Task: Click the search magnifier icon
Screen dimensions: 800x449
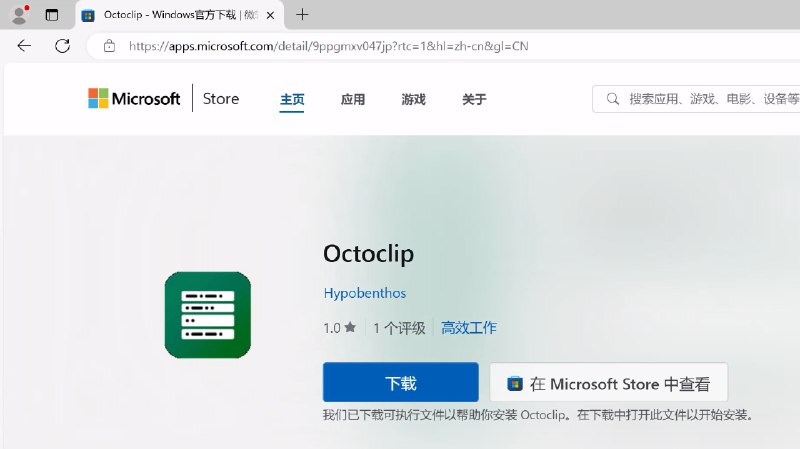Action: click(613, 99)
